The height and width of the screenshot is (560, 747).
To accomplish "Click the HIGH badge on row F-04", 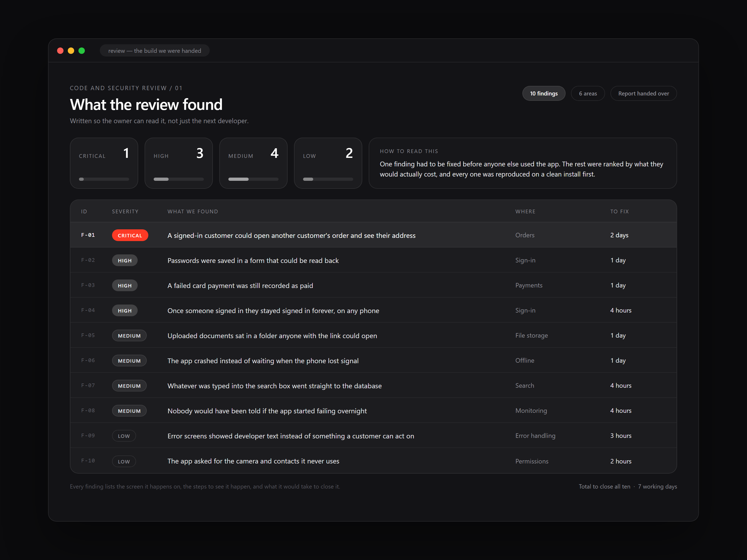I will click(x=125, y=311).
